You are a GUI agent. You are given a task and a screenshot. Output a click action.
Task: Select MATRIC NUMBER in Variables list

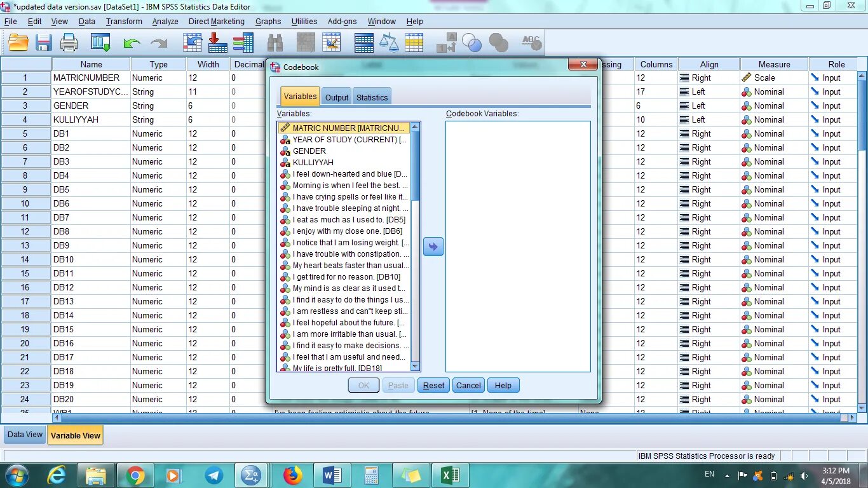pyautogui.click(x=344, y=128)
